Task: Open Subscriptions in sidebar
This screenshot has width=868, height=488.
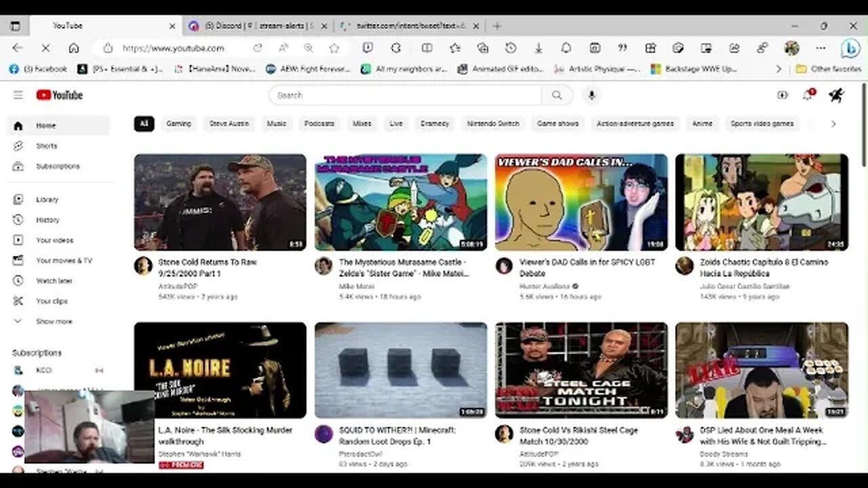Action: [58, 166]
